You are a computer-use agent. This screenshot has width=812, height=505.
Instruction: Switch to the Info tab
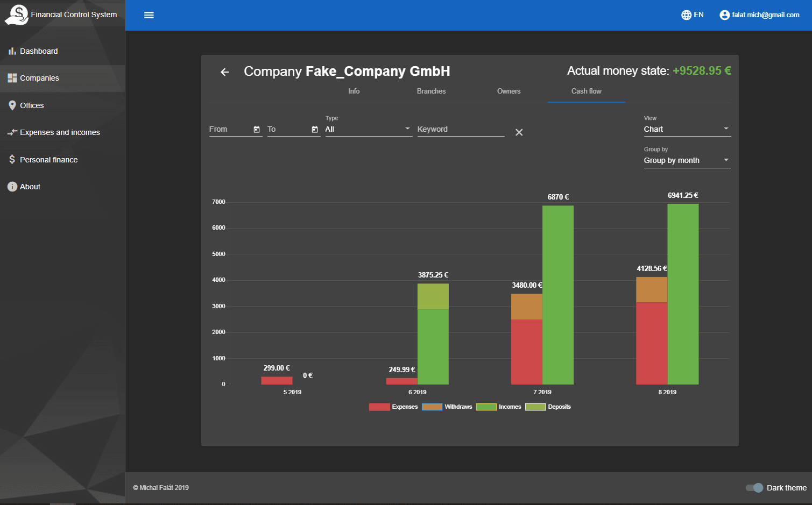(x=354, y=91)
